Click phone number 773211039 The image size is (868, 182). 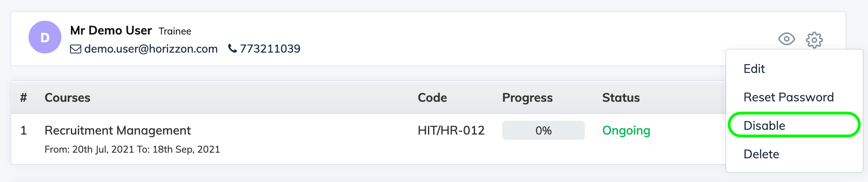click(270, 49)
